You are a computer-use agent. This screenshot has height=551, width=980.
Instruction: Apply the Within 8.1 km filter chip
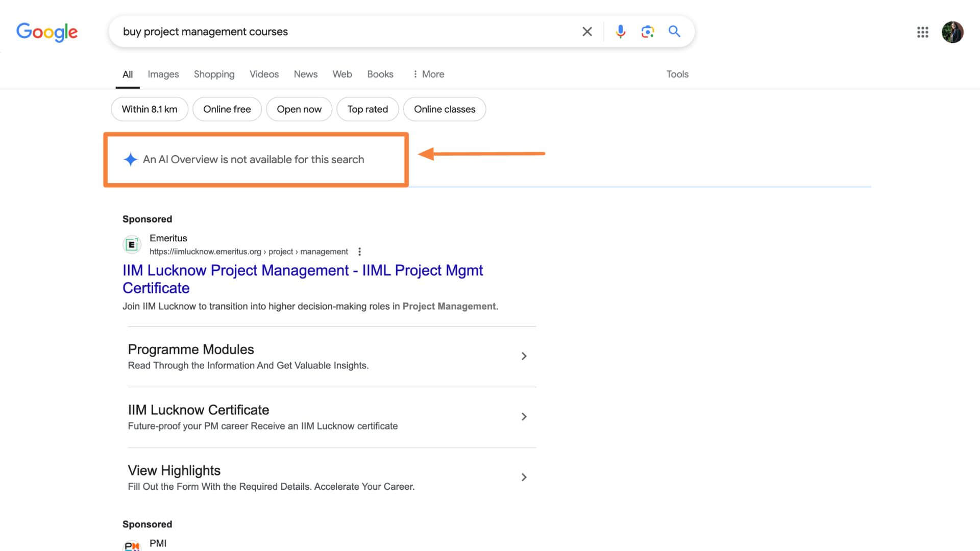click(150, 109)
